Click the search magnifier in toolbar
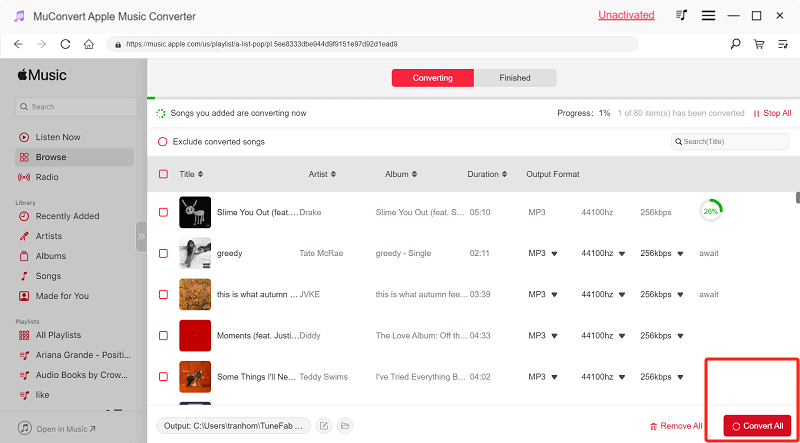 pos(735,44)
